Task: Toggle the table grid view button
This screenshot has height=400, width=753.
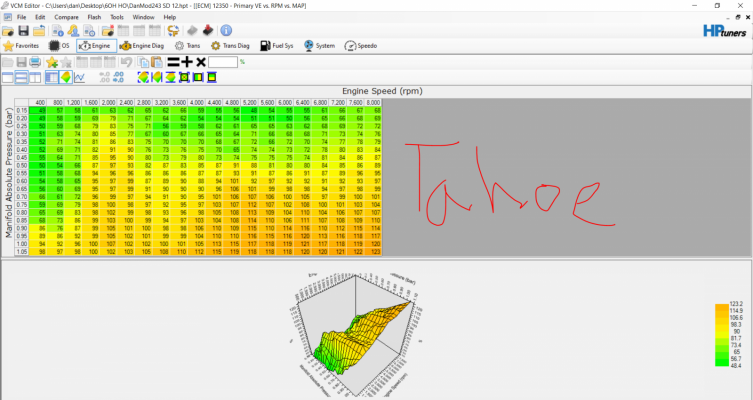Action: [51, 77]
